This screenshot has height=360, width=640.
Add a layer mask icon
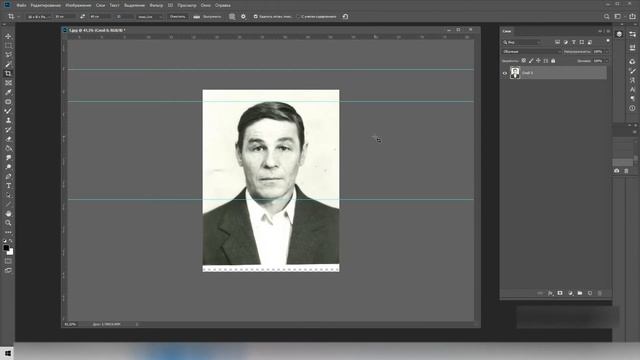560,293
